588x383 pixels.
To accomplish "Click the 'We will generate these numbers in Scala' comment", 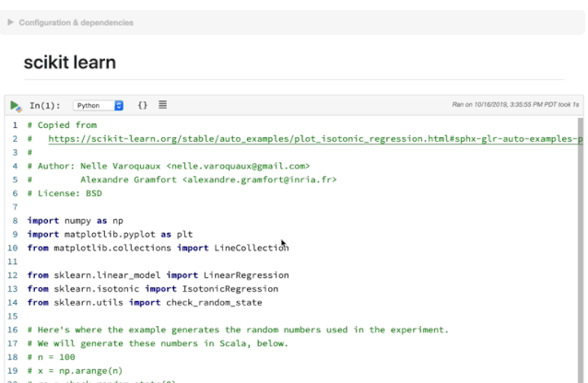I will [x=158, y=343].
